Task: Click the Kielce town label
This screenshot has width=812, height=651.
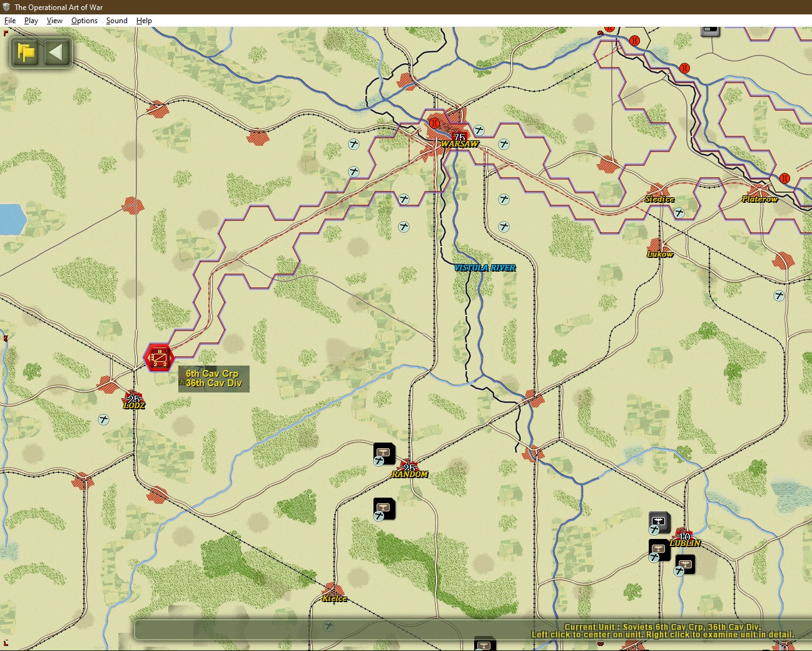Action: click(335, 598)
